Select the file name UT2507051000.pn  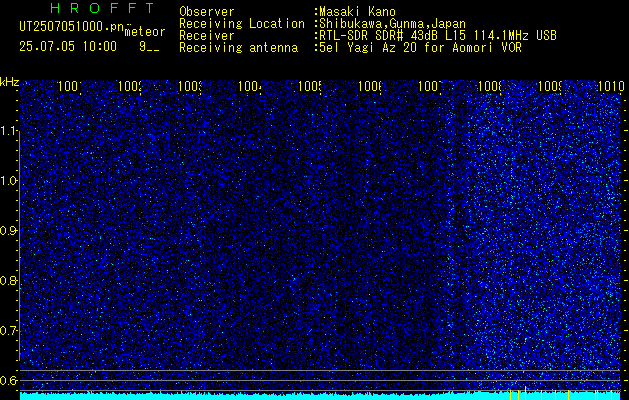coord(71,27)
